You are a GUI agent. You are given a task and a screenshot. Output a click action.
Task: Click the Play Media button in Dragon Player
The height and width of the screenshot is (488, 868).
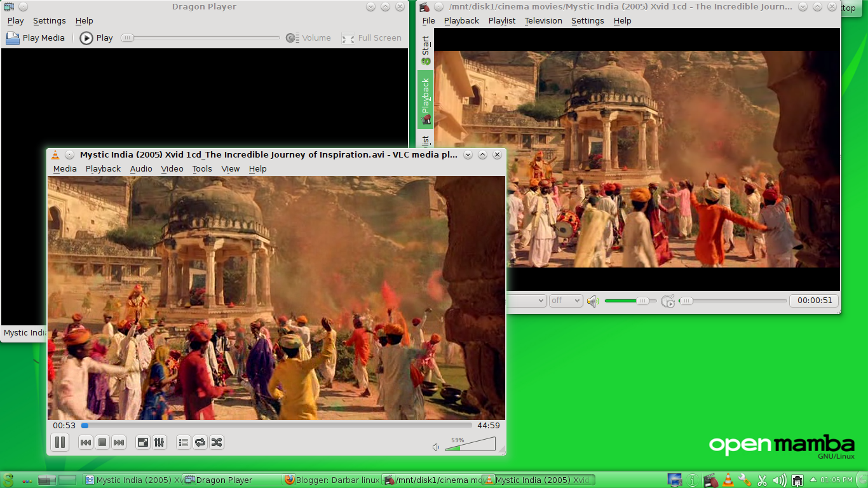pos(34,37)
